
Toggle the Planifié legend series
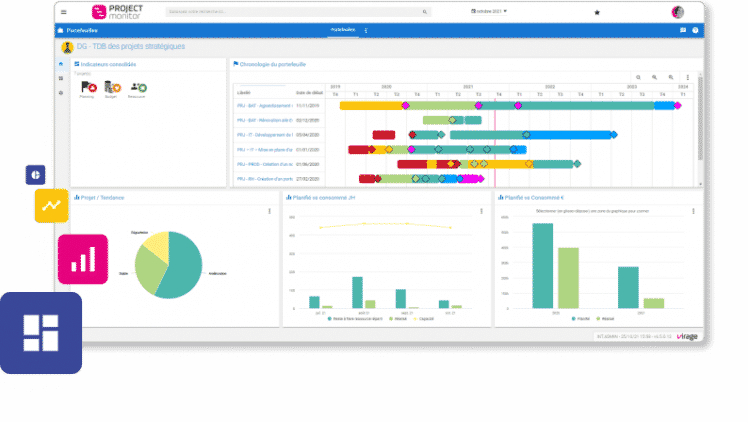[581, 319]
